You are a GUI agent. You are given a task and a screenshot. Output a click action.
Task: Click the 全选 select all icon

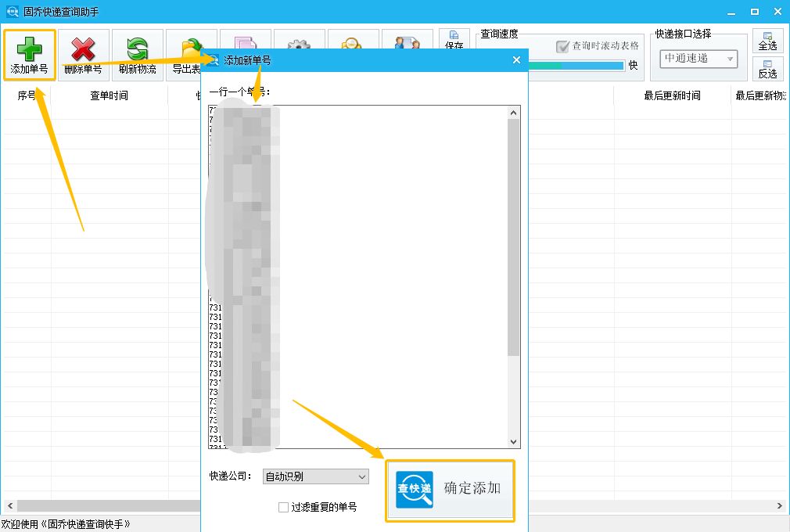pyautogui.click(x=767, y=40)
